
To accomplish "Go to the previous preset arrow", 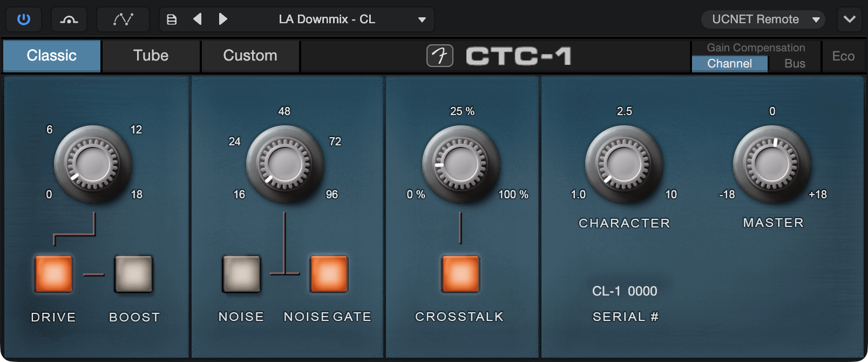I will pos(198,19).
